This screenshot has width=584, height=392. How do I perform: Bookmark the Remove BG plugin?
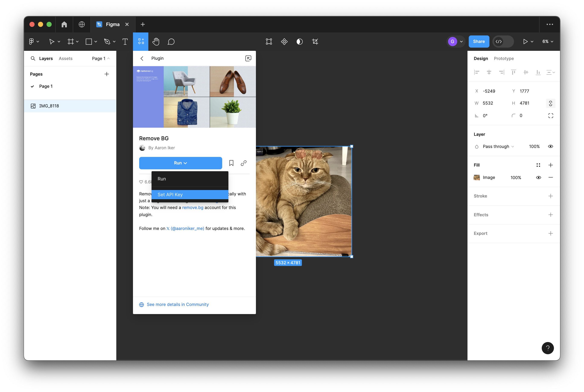(x=231, y=163)
